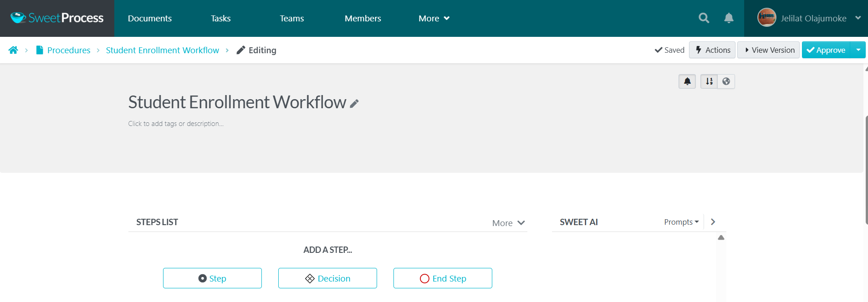Expand the Approve dropdown caret

(858, 50)
